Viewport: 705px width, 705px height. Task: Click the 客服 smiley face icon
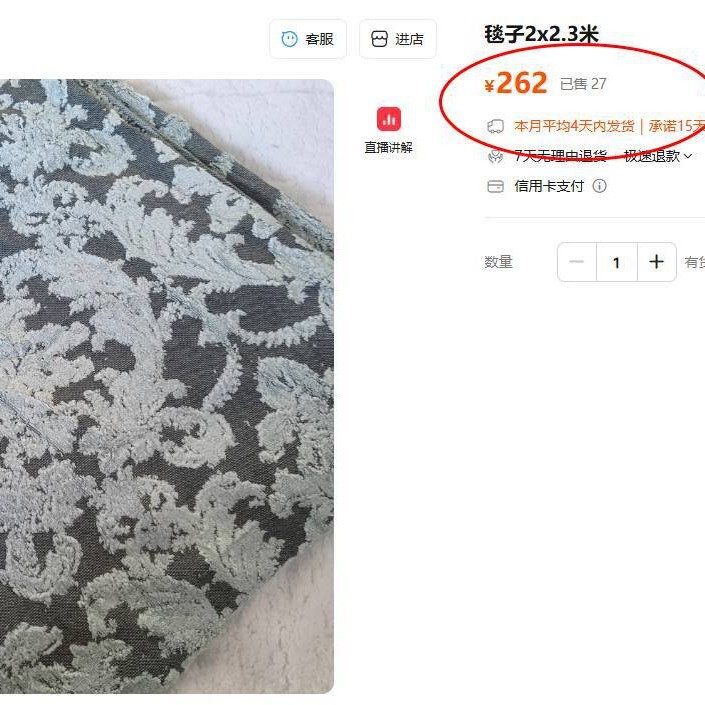point(289,39)
